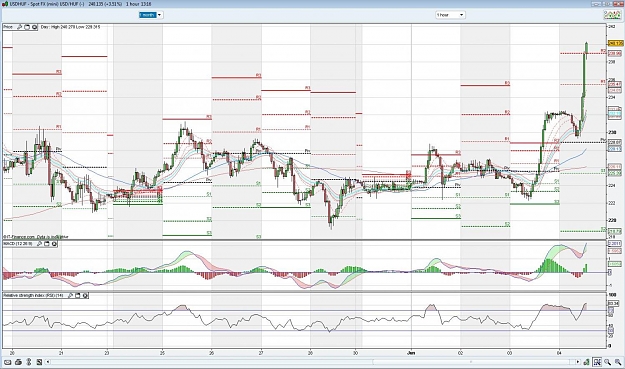Click the 30 date label on time axis

[x=356, y=353]
